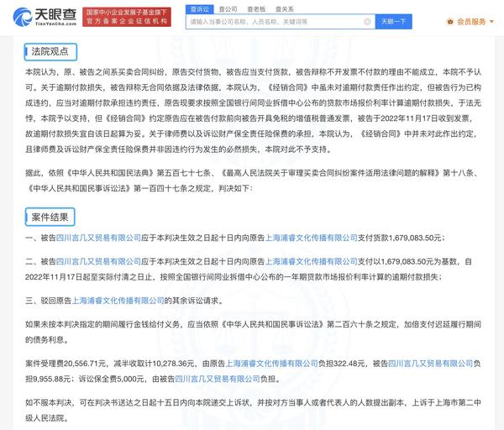Switch to the 查老板 tab

(256, 9)
